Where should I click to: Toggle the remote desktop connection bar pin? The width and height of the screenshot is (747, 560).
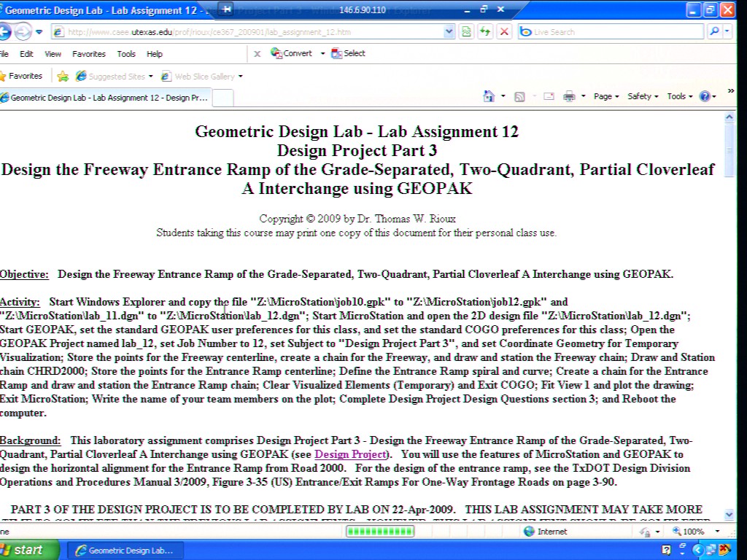(227, 9)
